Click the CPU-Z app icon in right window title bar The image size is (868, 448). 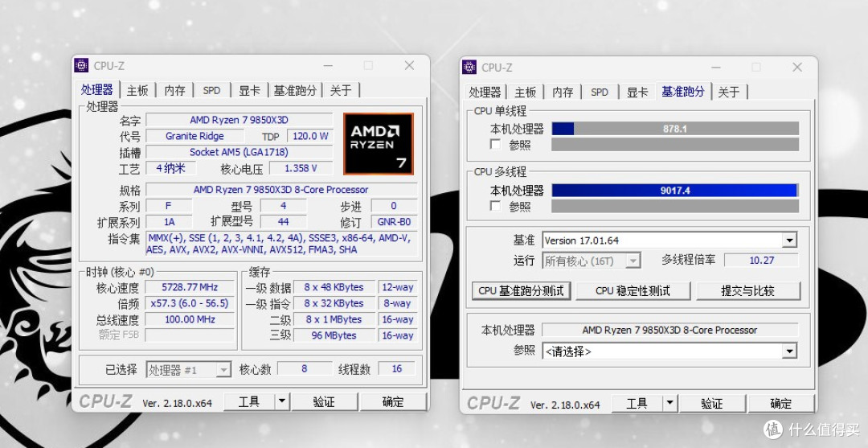click(469, 67)
